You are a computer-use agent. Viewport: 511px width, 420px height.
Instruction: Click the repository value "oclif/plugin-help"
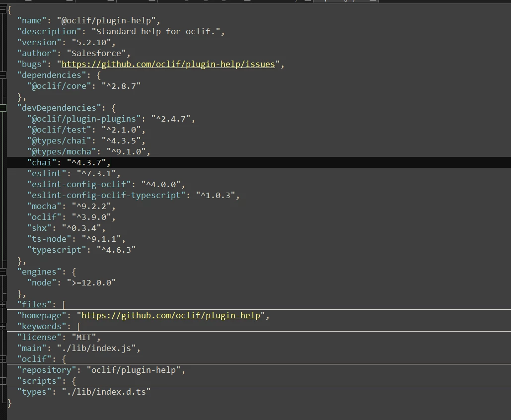pos(133,370)
